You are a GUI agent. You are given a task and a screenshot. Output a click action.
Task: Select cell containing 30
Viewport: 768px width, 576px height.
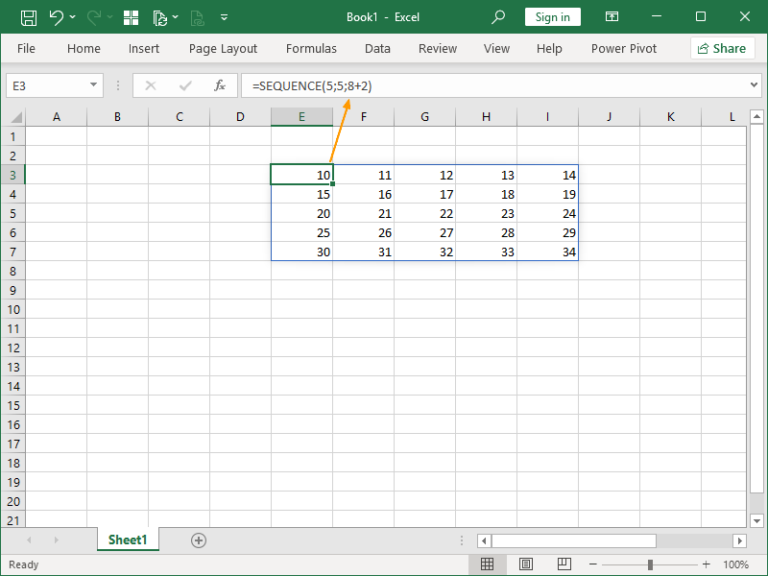click(x=302, y=251)
